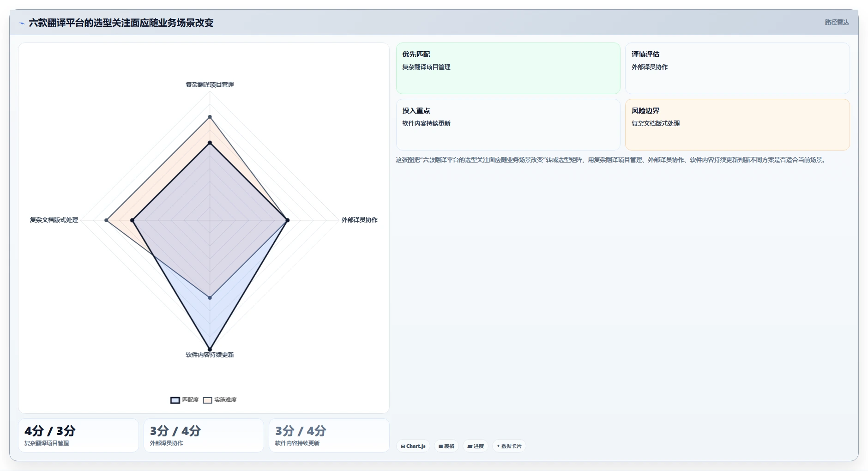868x471 pixels.
Task: Click the 复杂翻译项目管理 radar axis label
Action: point(210,85)
